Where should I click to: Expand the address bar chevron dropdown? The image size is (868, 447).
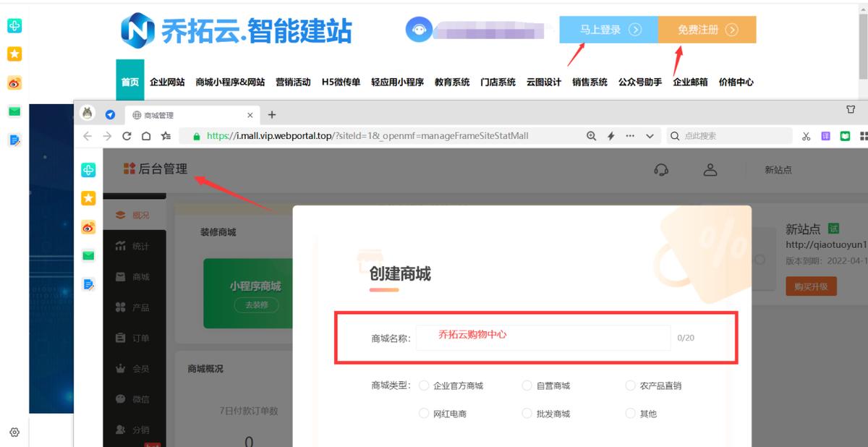(649, 135)
